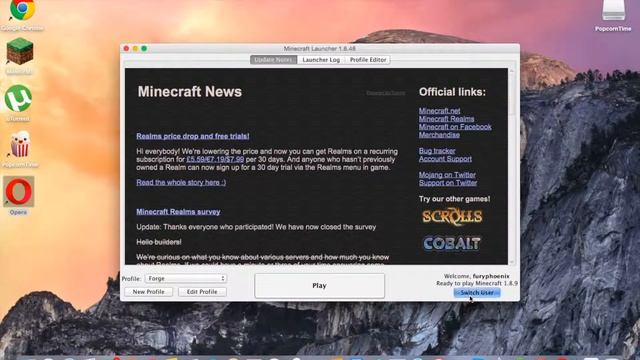Open the Bug tracker link
This screenshot has height=360, width=640.
coord(437,151)
